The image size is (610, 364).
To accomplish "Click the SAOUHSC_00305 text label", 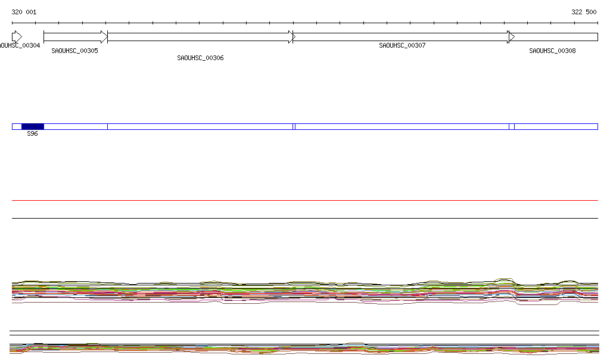I will [x=74, y=51].
